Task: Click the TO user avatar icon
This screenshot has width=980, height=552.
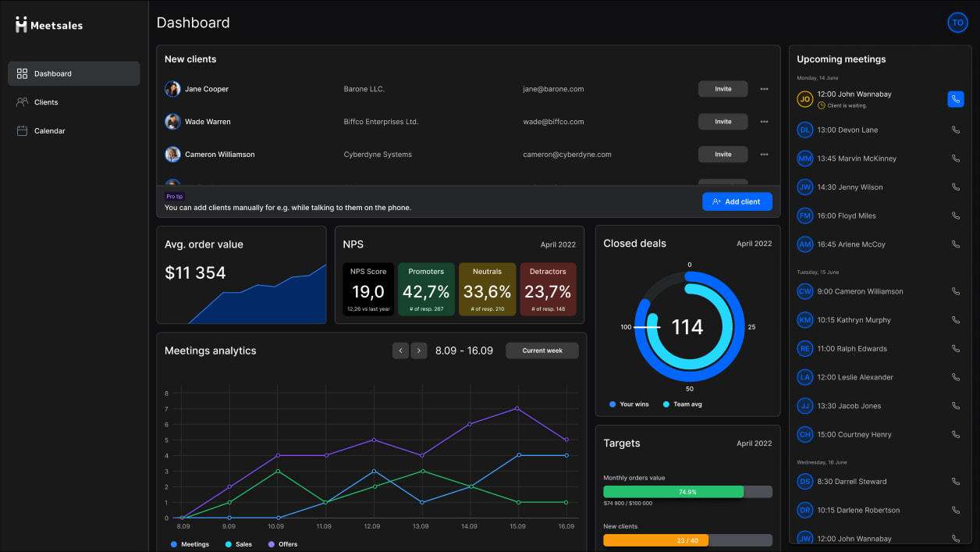Action: (957, 23)
